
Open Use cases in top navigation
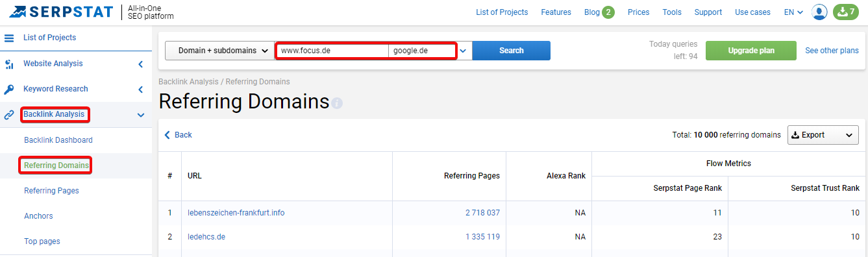(x=752, y=12)
